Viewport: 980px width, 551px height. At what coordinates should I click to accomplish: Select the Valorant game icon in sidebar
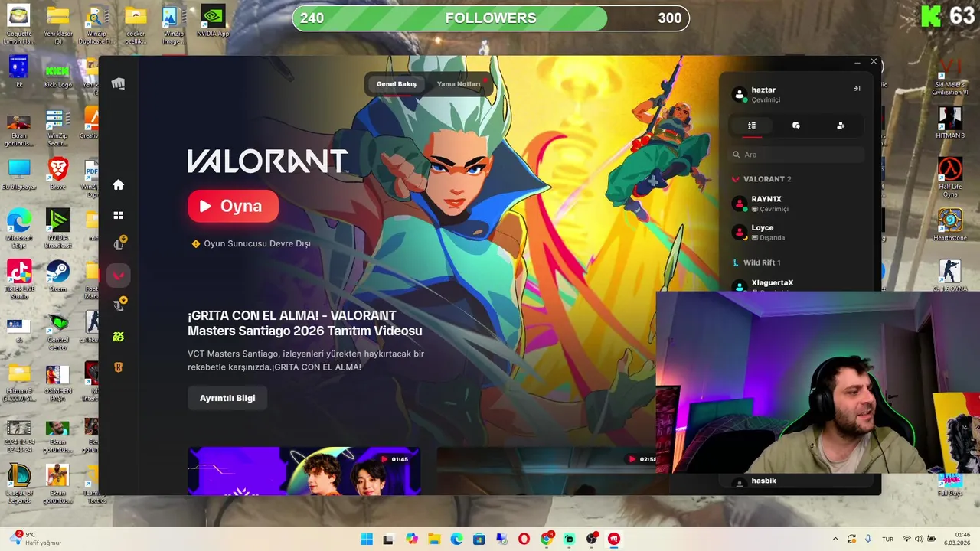click(118, 275)
